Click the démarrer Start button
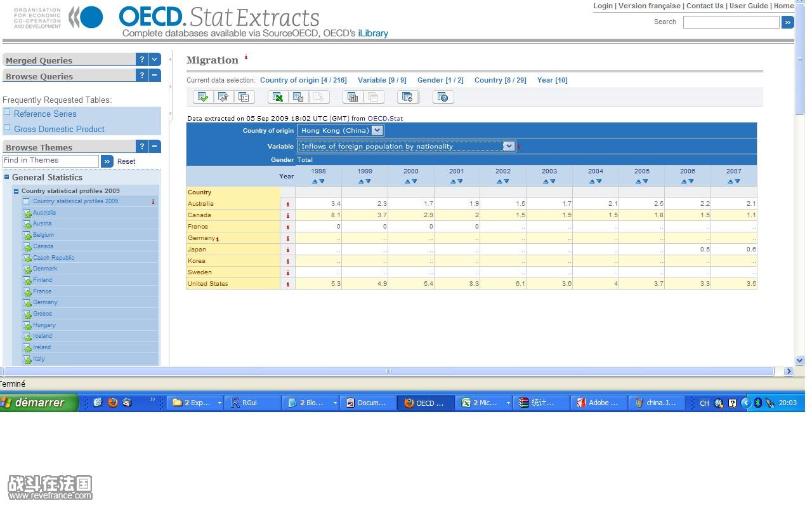This screenshot has height=508, width=812. pos(39,403)
